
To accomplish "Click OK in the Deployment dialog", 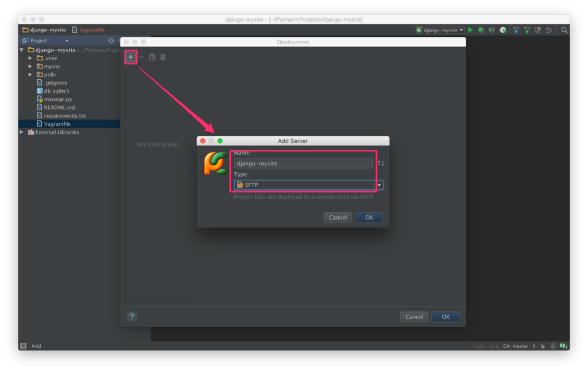I will (445, 317).
